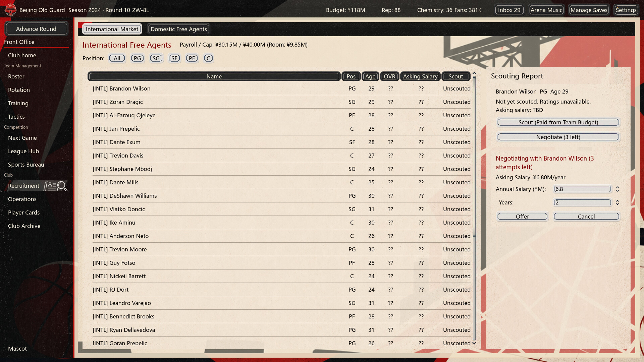The height and width of the screenshot is (362, 644).
Task: Filter position by PF
Action: 192,58
